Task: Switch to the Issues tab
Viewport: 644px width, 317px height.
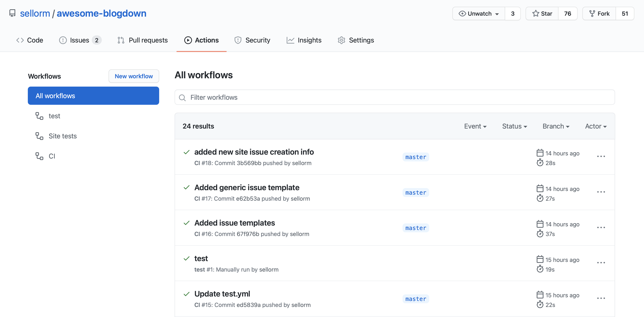Action: click(80, 40)
